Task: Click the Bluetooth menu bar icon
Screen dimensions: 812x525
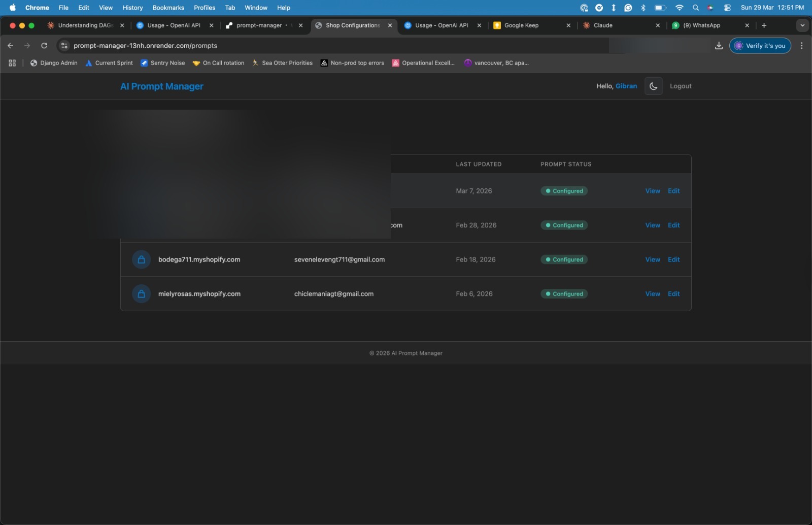Action: 644,8
